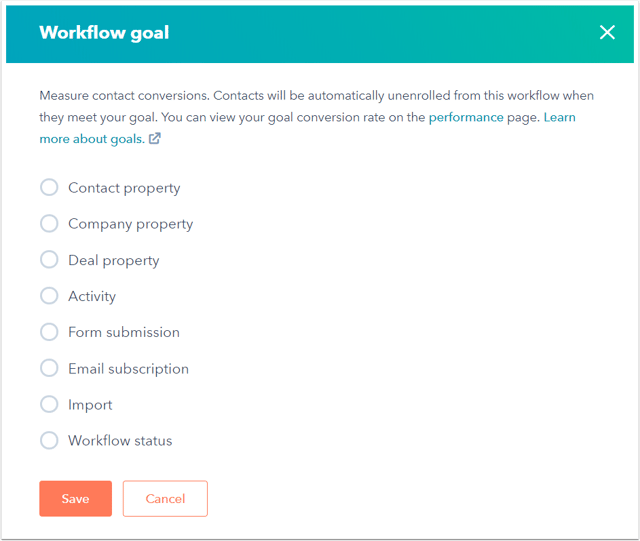
Task: Click the "Contact property" label text
Action: tap(124, 188)
